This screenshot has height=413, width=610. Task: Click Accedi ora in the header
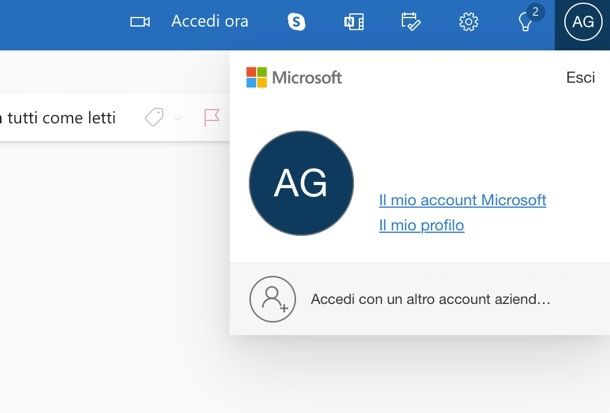pyautogui.click(x=210, y=21)
